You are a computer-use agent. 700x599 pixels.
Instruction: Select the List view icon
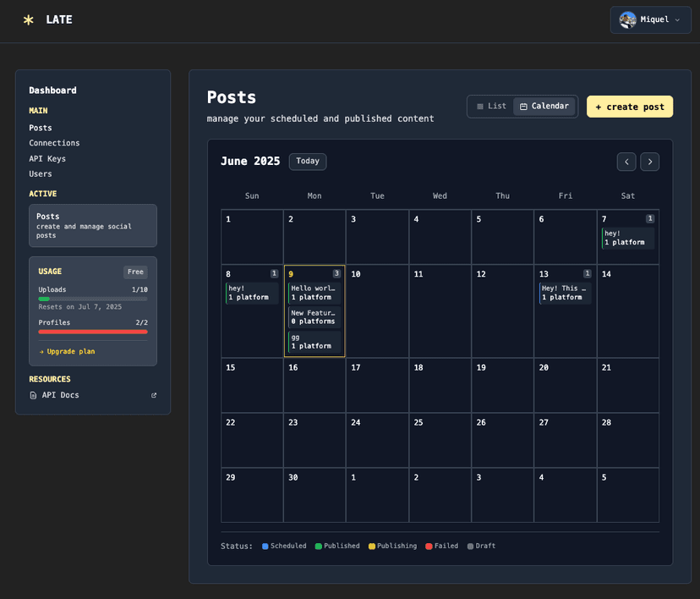coord(481,106)
